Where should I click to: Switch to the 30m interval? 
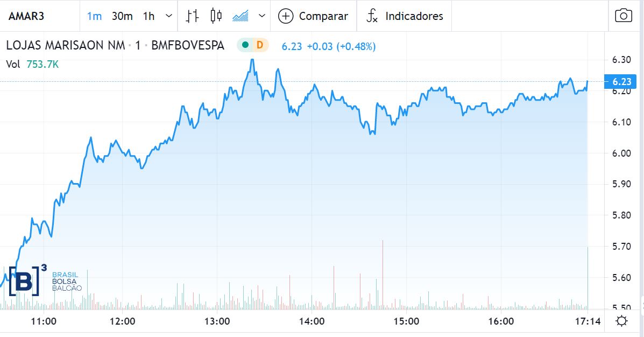(x=122, y=16)
